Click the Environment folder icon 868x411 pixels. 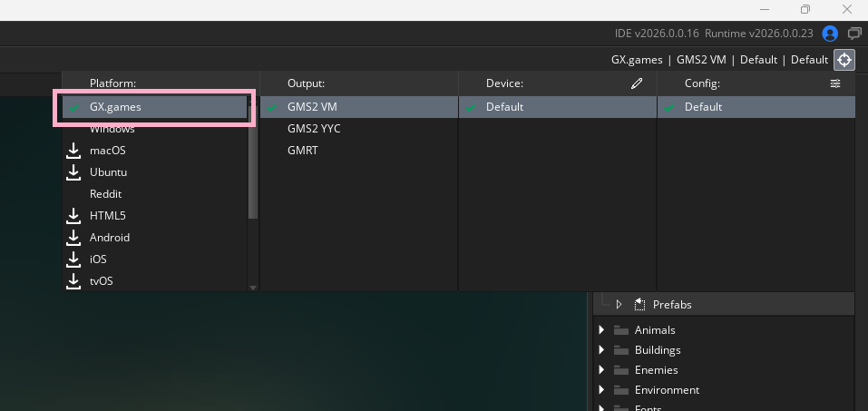(x=621, y=390)
